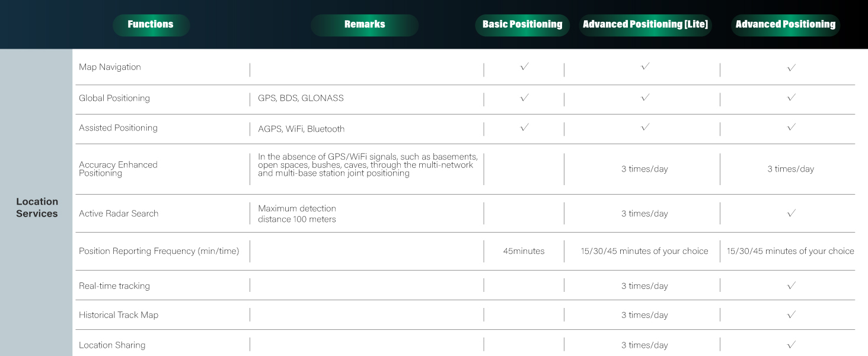
Task: Click Accuracy Enhanced 3 times/day under Advanced Positioning [Lite]
Action: (x=644, y=169)
